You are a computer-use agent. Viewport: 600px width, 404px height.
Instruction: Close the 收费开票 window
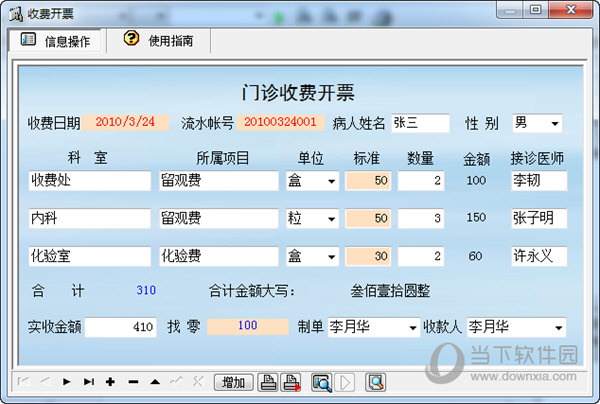point(571,10)
